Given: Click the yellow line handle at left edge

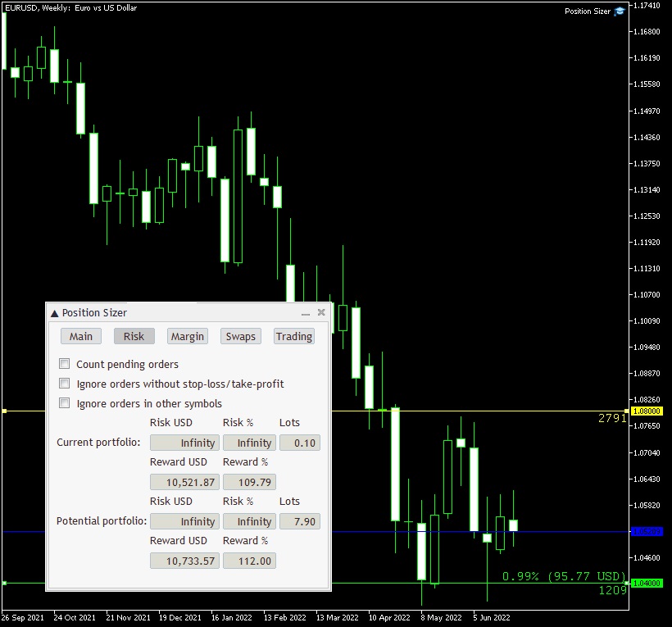Looking at the screenshot, I should point(4,411).
